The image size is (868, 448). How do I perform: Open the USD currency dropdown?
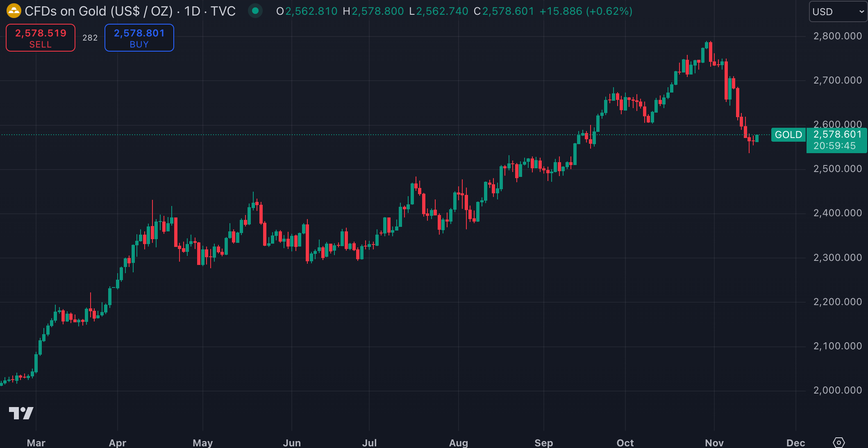click(838, 11)
